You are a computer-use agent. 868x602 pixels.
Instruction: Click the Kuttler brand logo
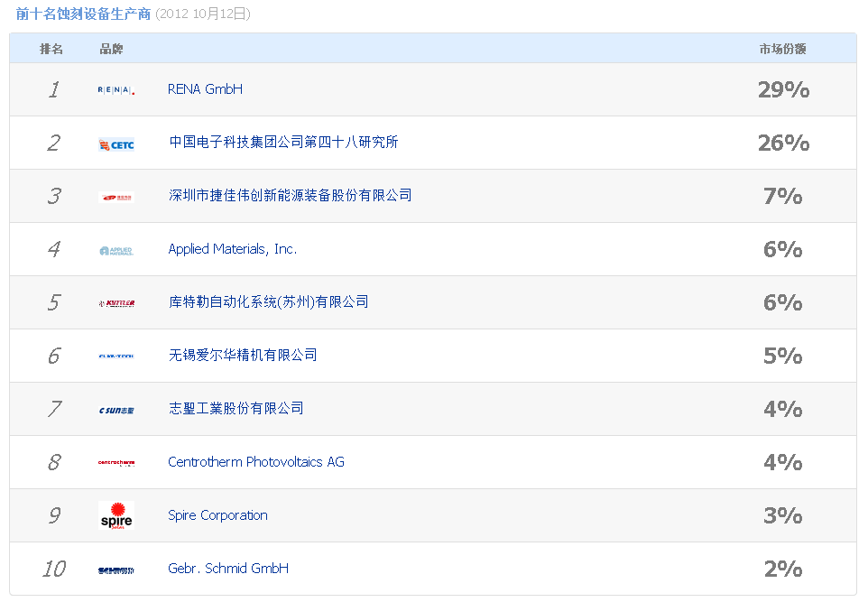[x=115, y=303]
